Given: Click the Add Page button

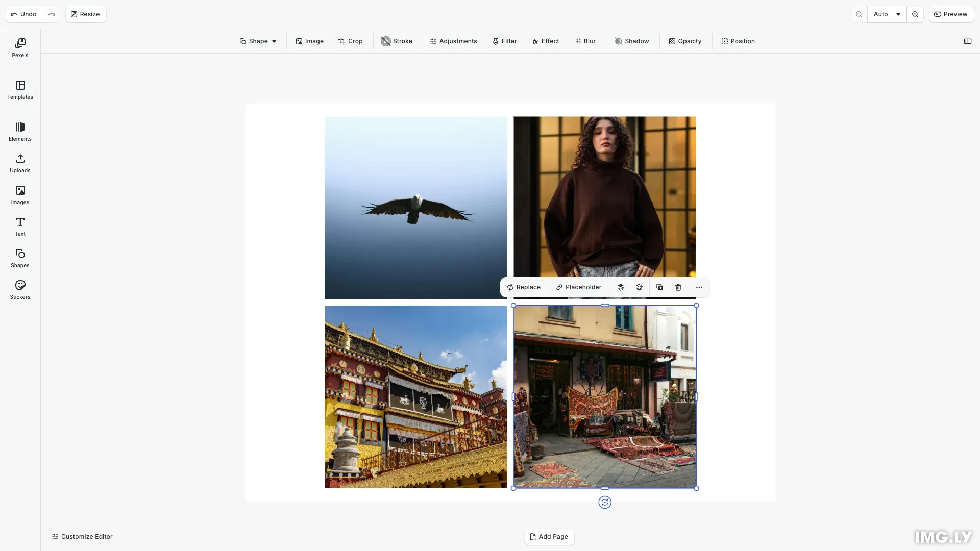Looking at the screenshot, I should [549, 537].
